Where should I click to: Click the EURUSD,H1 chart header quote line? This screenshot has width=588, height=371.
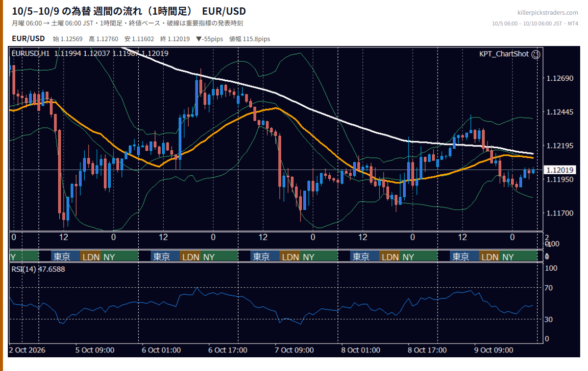[x=90, y=53]
